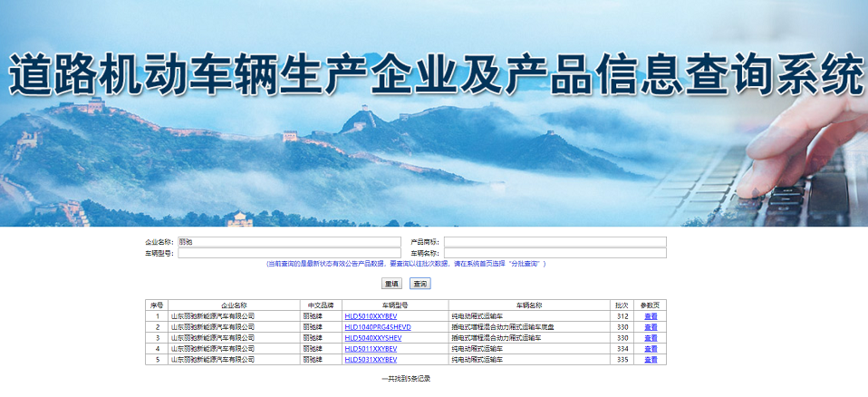Click the 企业名称 input containing 丽驰

(289, 242)
